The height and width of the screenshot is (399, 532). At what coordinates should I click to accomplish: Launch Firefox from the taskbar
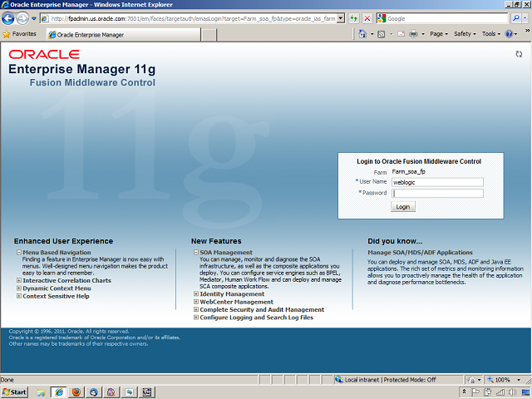point(76,392)
